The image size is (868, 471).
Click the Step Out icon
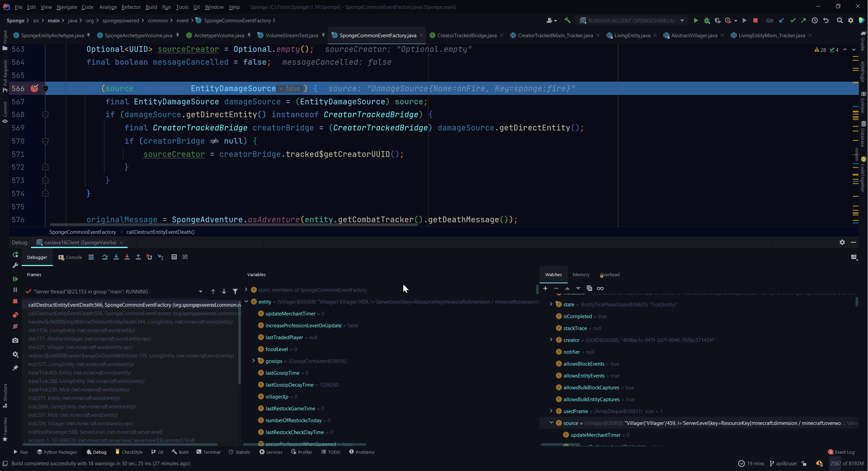[x=138, y=257]
